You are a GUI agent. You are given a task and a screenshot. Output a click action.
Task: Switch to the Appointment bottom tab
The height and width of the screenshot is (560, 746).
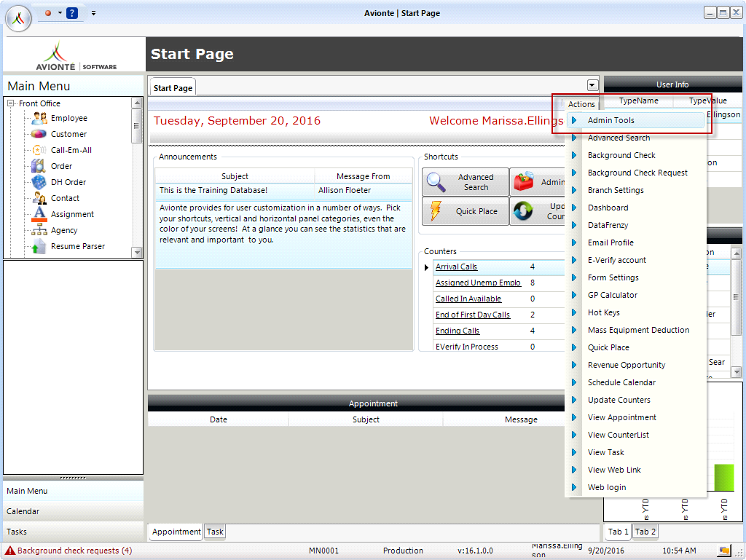[x=176, y=532]
